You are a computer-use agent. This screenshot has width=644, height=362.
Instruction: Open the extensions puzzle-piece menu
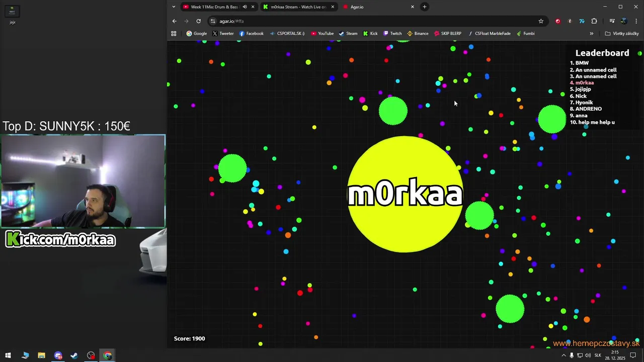[x=594, y=21]
